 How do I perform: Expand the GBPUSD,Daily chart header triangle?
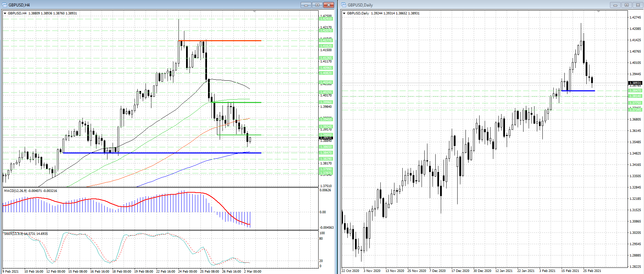pos(344,13)
